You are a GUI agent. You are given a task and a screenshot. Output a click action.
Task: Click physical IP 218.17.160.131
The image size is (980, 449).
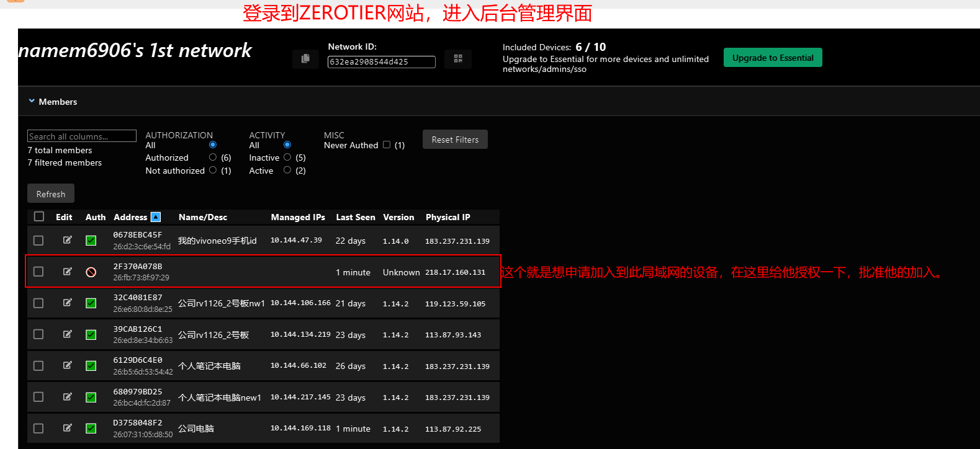(x=456, y=272)
